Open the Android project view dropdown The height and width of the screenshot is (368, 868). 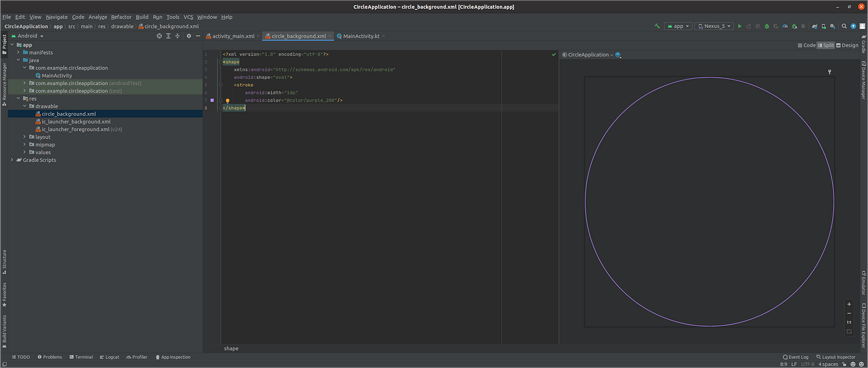coord(28,35)
